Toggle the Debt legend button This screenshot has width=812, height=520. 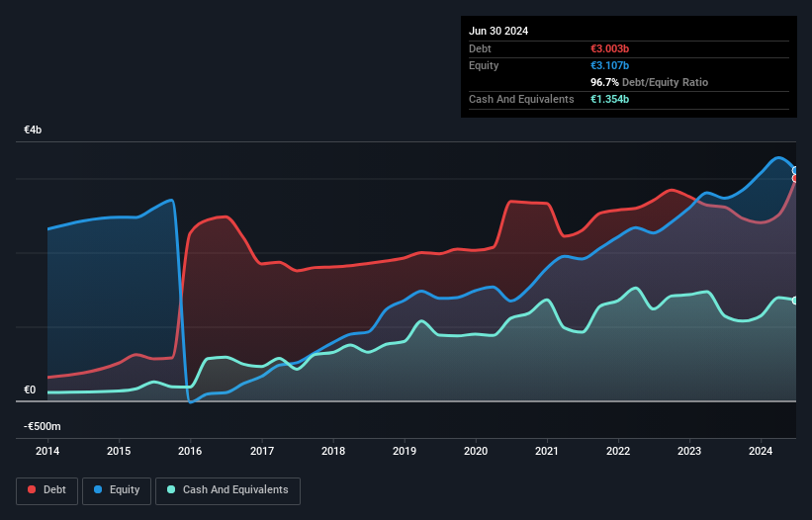coord(46,490)
